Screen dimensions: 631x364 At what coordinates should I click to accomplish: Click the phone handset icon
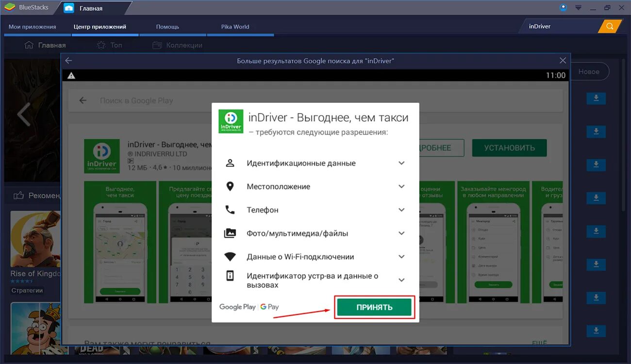click(230, 210)
